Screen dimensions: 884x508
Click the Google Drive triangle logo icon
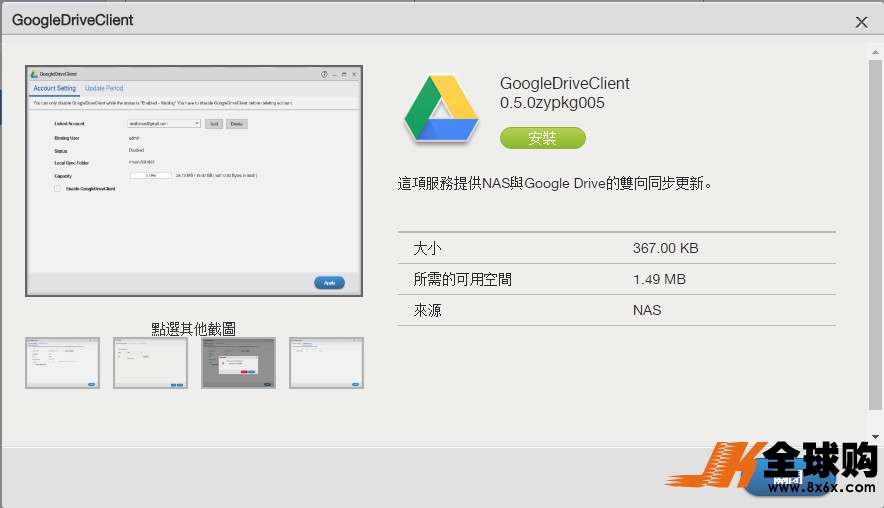point(441,109)
